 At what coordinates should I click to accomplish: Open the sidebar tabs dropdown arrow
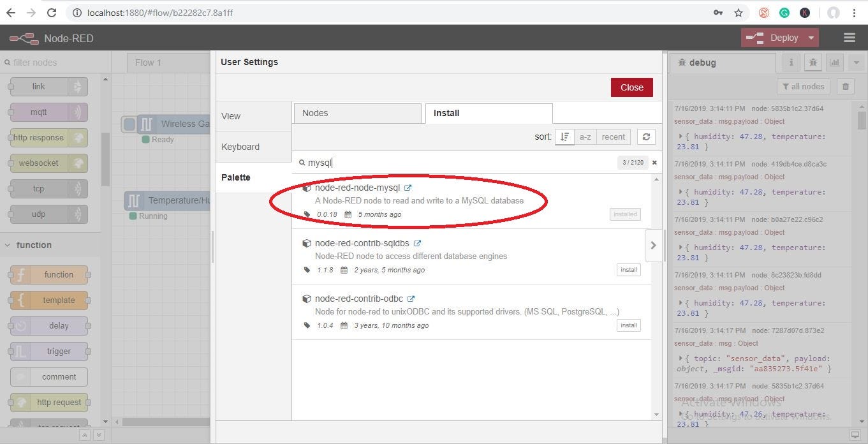coord(857,63)
